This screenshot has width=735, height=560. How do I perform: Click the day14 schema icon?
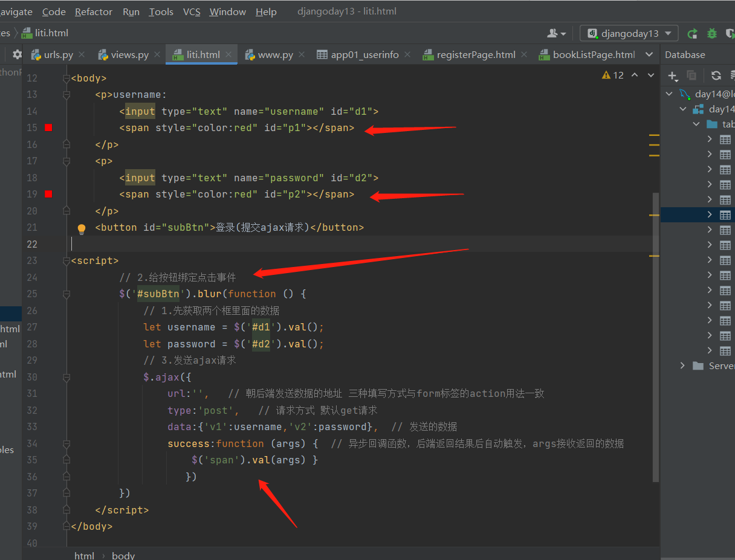(699, 109)
